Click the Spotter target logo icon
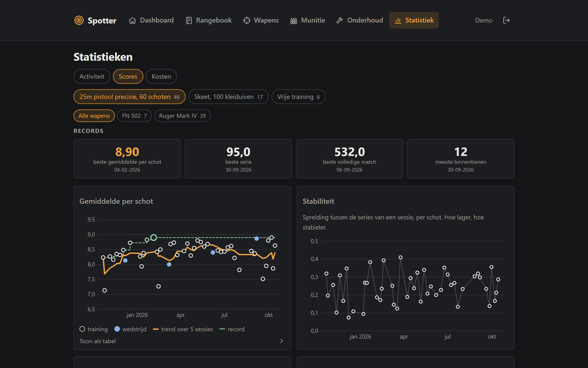 click(79, 20)
